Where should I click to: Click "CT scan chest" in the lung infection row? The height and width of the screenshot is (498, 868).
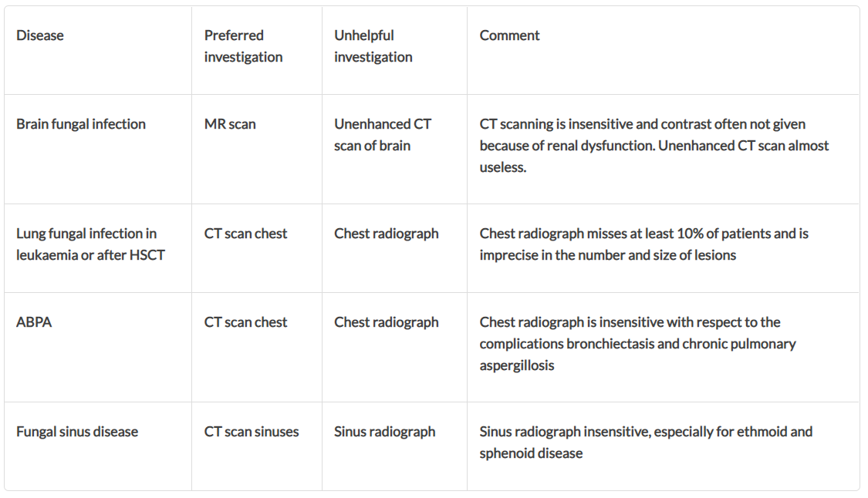tap(245, 234)
